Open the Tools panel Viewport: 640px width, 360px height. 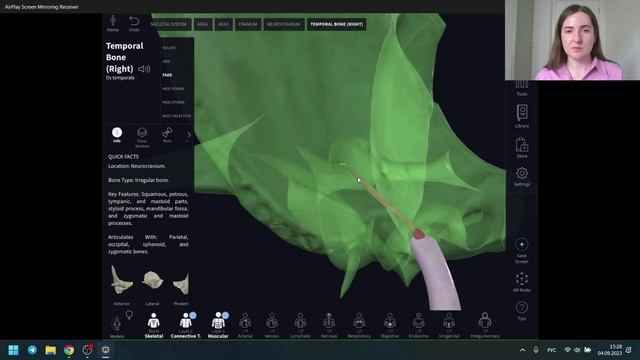coord(522,88)
